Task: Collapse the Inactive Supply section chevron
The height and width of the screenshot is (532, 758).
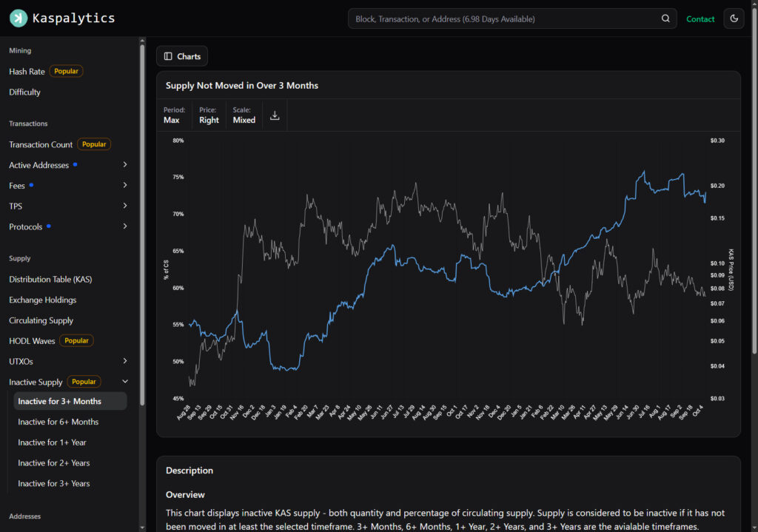Action: click(125, 382)
